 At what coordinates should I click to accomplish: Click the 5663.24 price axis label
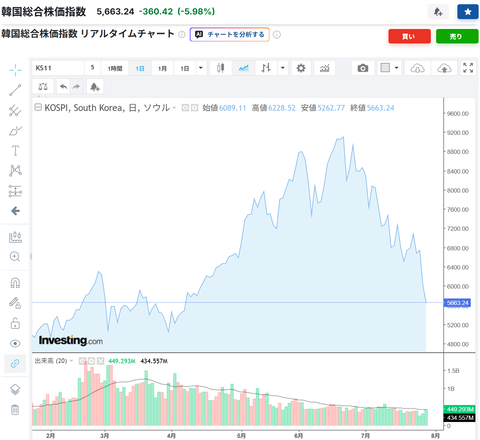point(457,303)
